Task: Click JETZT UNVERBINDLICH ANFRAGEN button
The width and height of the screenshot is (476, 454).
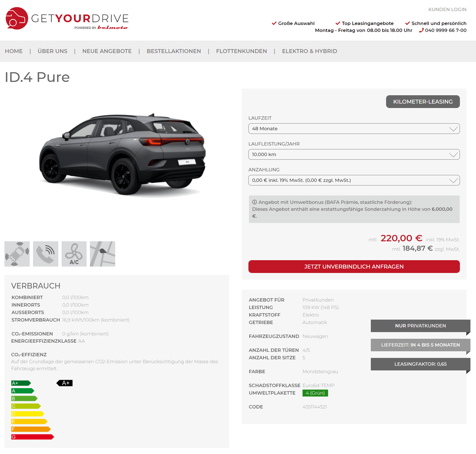Action: (354, 267)
